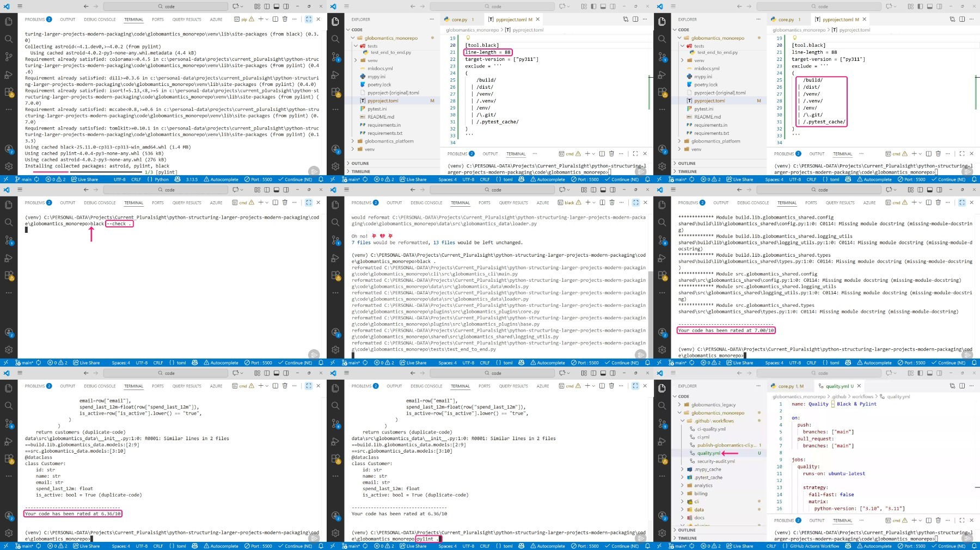Restore panel size in the reformatted-files window
The width and height of the screenshot is (980, 550).
point(635,202)
